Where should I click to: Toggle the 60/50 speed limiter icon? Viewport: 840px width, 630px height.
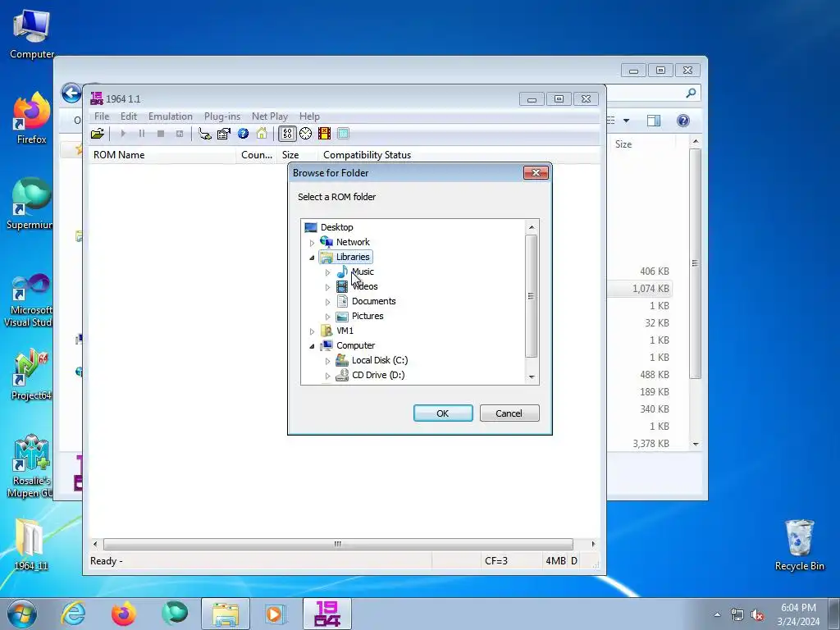click(x=288, y=134)
